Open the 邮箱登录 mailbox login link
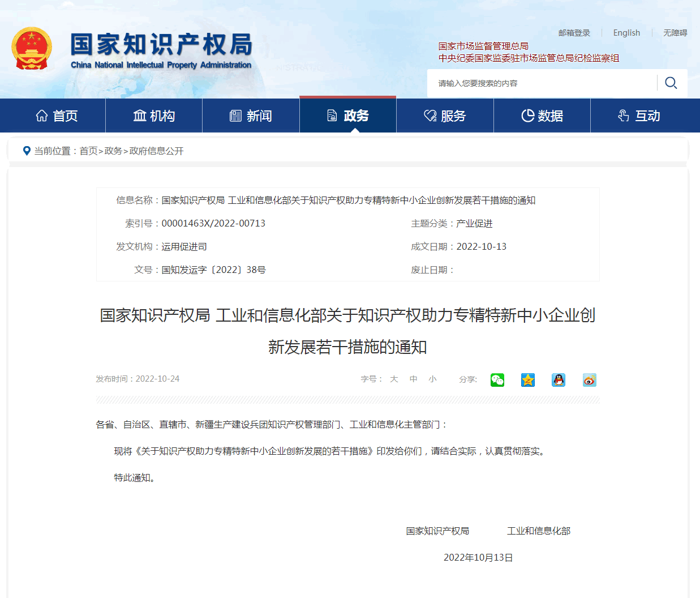The height and width of the screenshot is (598, 700). 574,33
